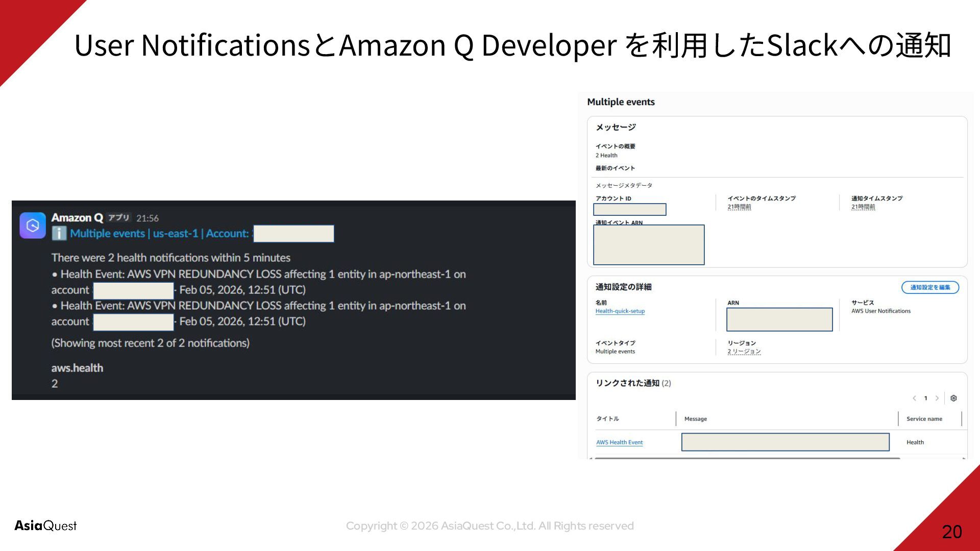Image resolution: width=980 pixels, height=551 pixels.
Task: Select page number 1 in pagination
Action: (x=925, y=398)
